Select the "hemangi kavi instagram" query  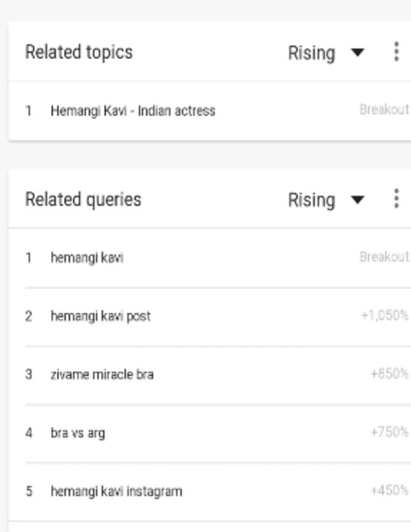[x=116, y=491]
